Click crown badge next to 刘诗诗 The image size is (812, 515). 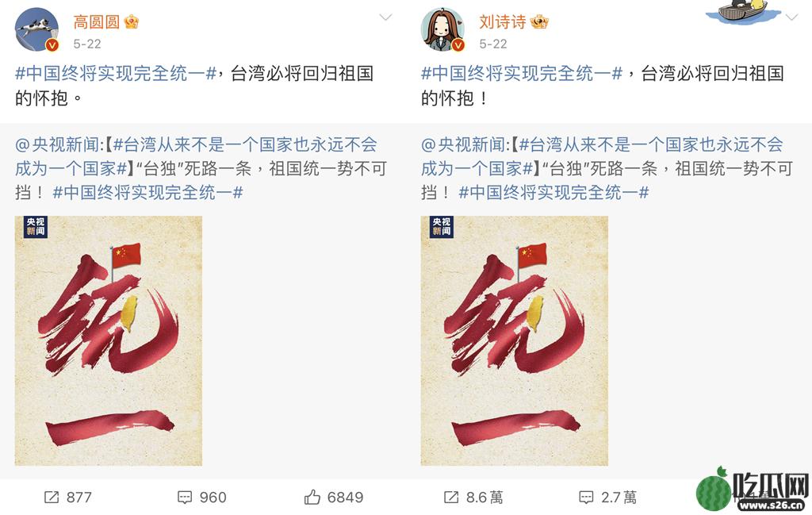click(539, 21)
